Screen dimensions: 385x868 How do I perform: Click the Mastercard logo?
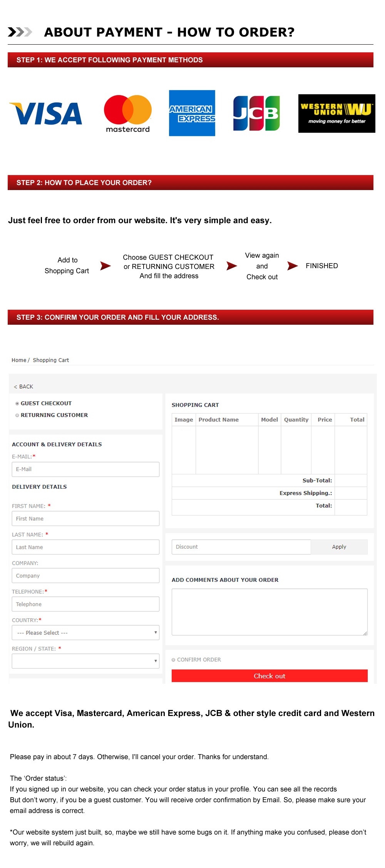tap(128, 114)
